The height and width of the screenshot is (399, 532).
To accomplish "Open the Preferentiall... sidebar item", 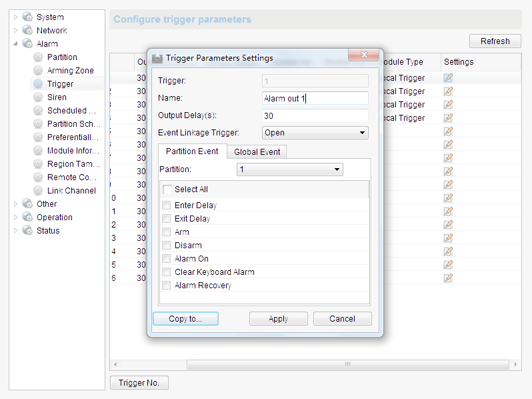I will [x=73, y=137].
